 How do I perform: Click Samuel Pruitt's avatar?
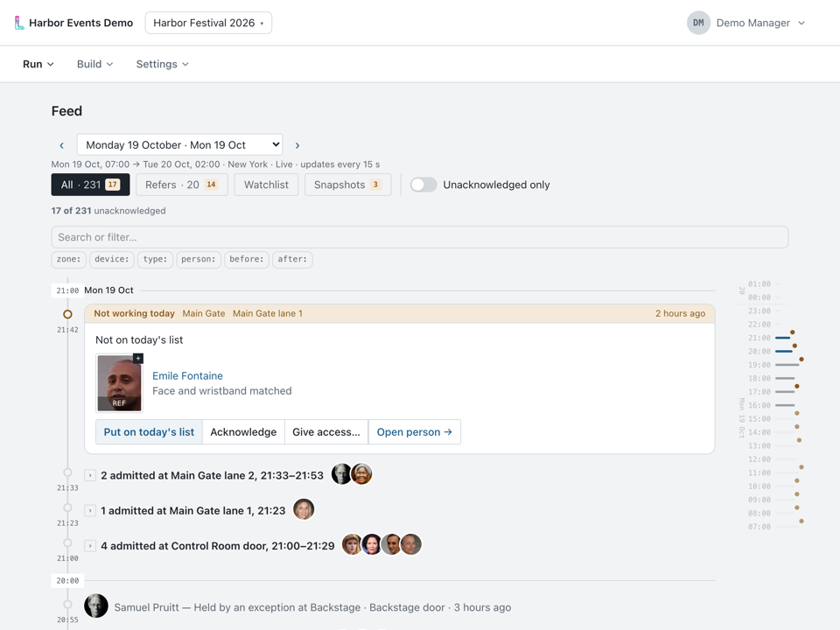96,605
